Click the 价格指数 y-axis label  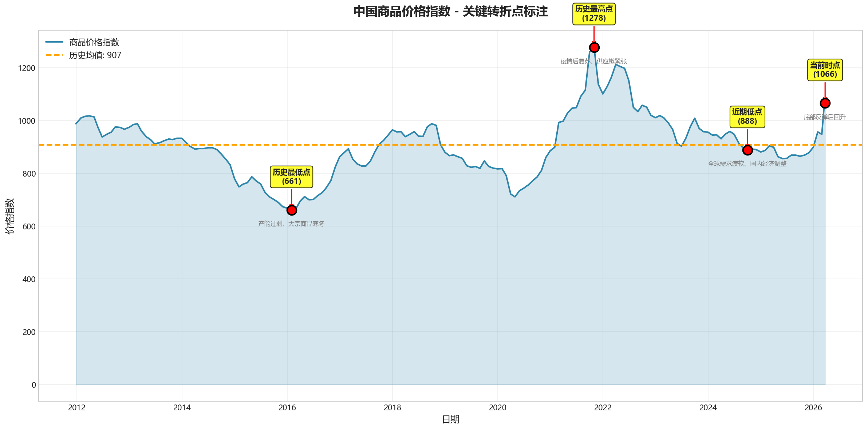[x=10, y=216]
